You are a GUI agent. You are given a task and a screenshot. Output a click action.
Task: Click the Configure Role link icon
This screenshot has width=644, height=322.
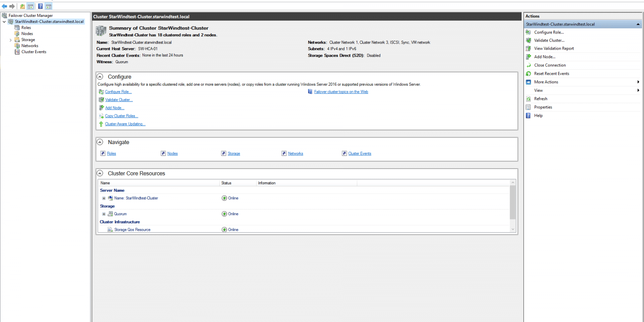(x=101, y=92)
